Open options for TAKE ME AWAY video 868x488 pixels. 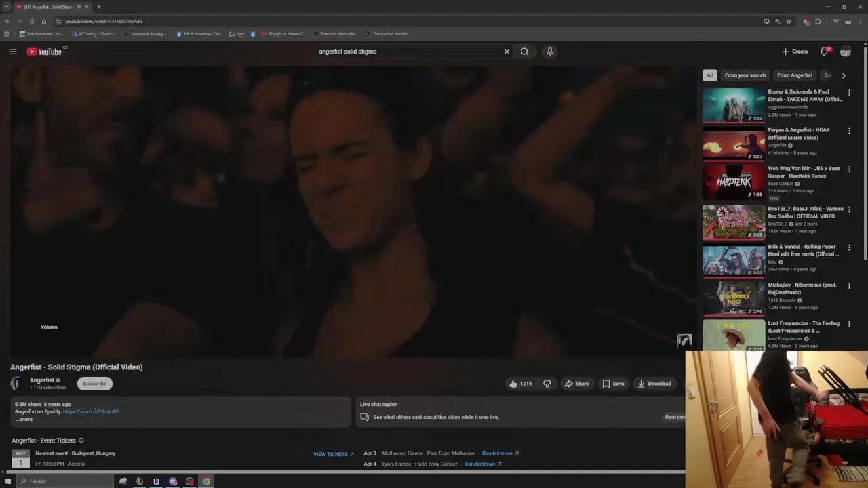coord(849,93)
